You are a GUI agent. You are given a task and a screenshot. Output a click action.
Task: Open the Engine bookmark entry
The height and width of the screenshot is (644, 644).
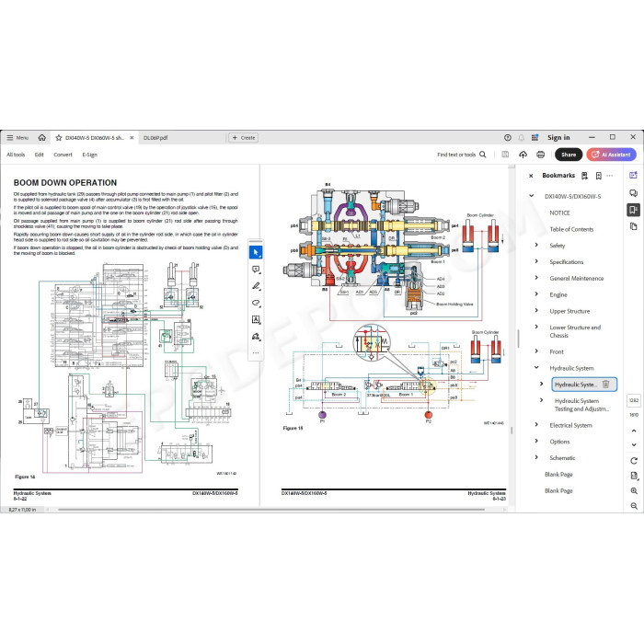(x=558, y=294)
